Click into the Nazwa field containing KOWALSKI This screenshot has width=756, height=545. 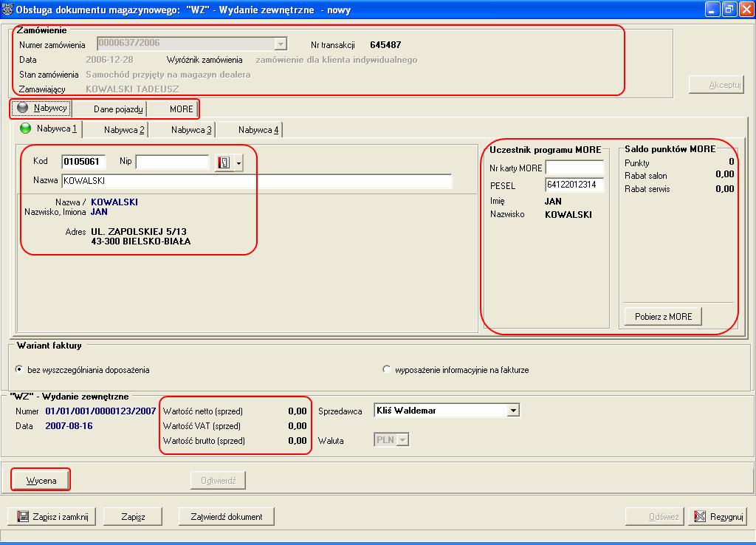pyautogui.click(x=256, y=181)
